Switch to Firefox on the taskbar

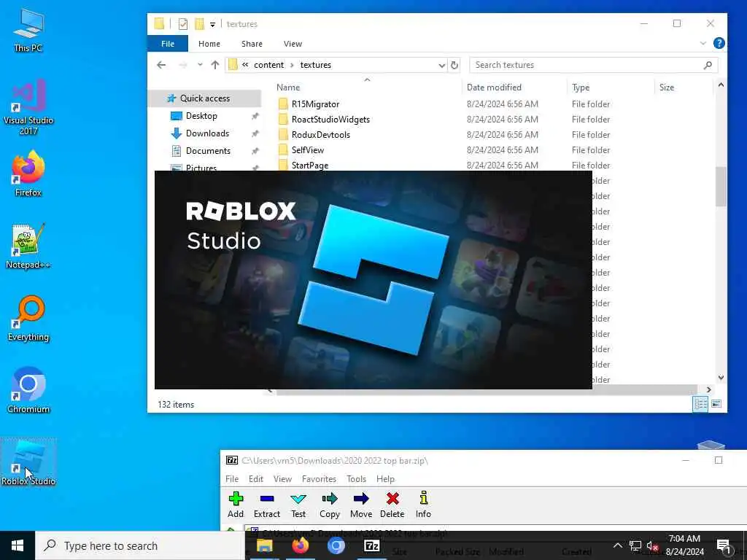(x=300, y=545)
